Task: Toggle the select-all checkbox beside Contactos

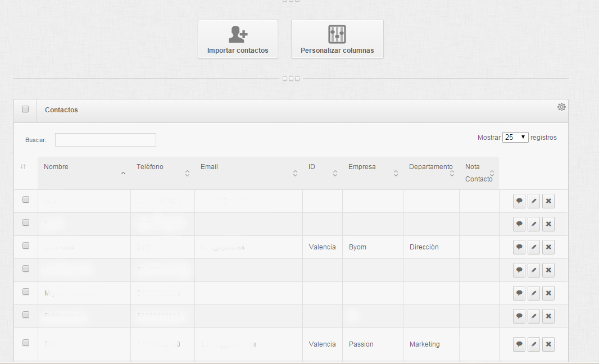Action: [25, 109]
